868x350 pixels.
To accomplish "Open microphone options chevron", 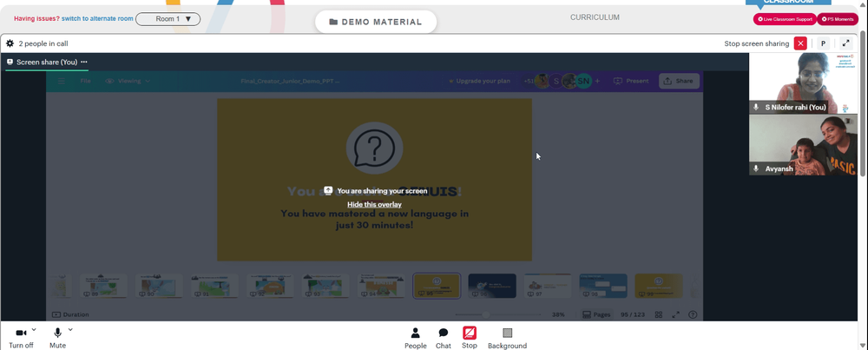I will (x=70, y=329).
